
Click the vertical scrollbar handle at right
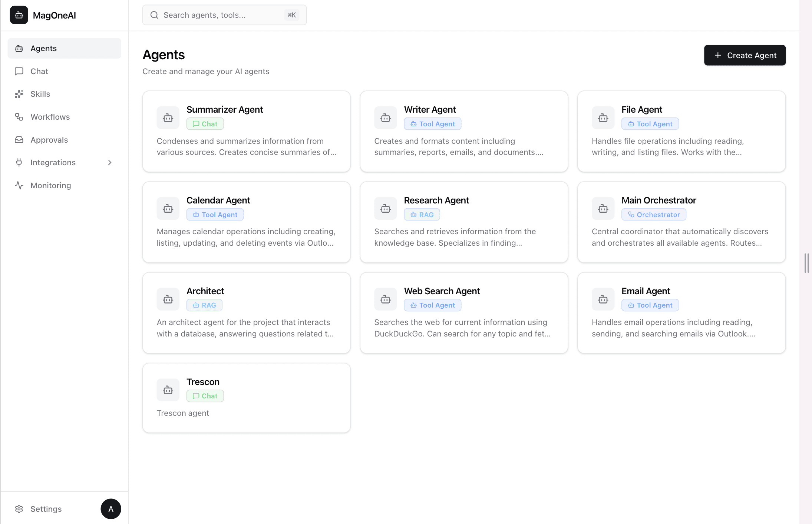pyautogui.click(x=806, y=263)
